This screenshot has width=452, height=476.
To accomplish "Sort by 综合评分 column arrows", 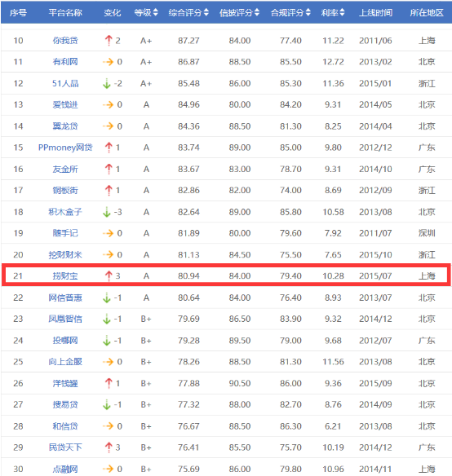I will (x=206, y=12).
